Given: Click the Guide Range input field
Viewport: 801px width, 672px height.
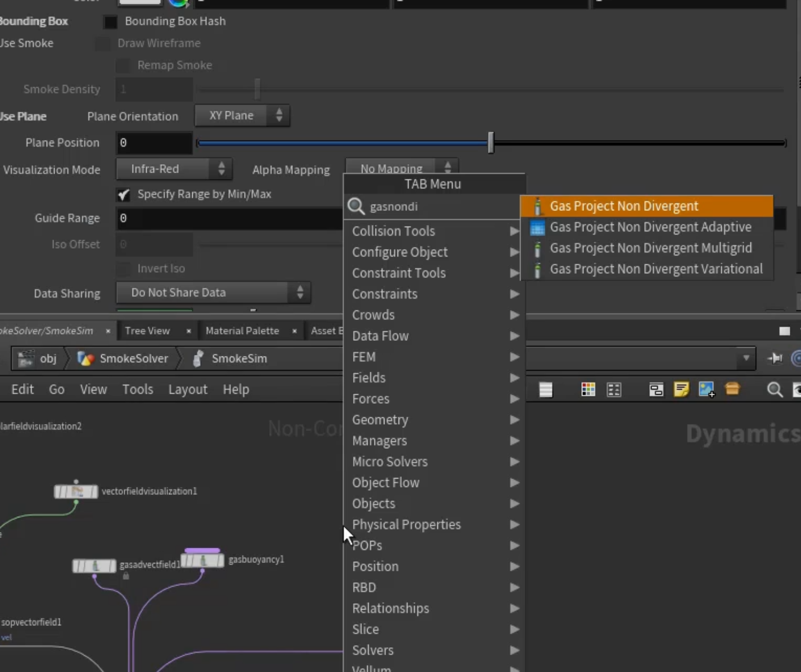Looking at the screenshot, I should click(229, 218).
